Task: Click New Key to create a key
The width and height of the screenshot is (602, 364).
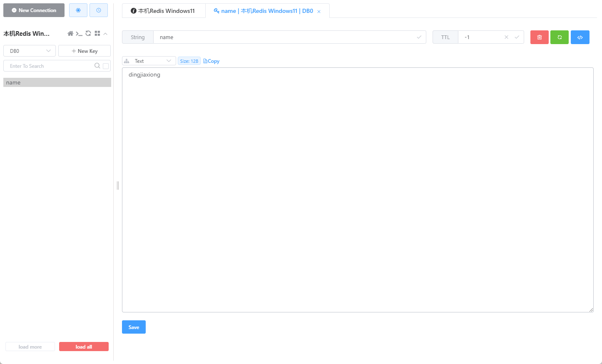Action: point(85,50)
